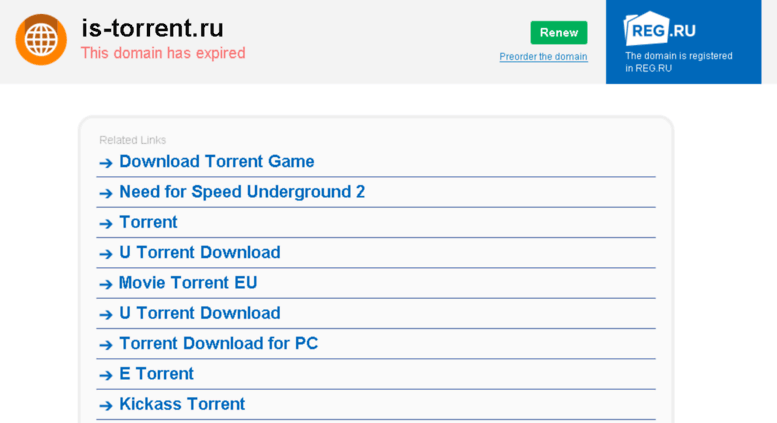Click the green Renew button
Image resolution: width=777 pixels, height=423 pixels.
coord(559,33)
